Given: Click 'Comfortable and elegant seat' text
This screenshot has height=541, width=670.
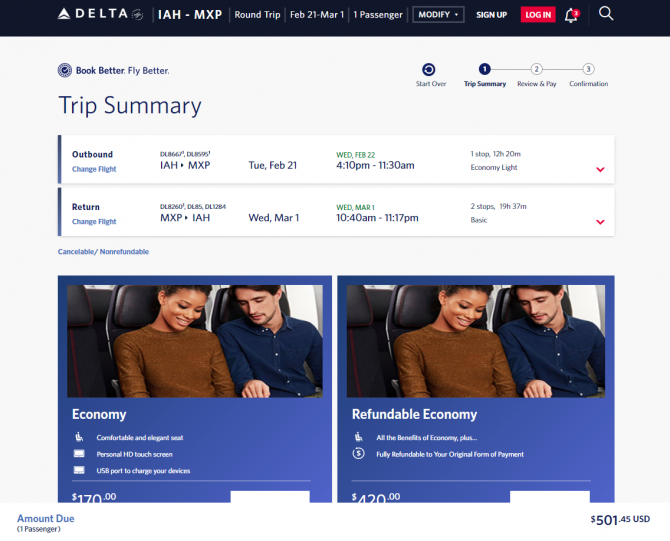Looking at the screenshot, I should tap(140, 438).
